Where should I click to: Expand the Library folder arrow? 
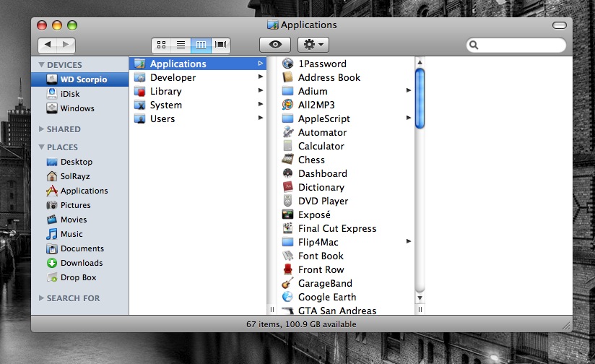pos(260,90)
